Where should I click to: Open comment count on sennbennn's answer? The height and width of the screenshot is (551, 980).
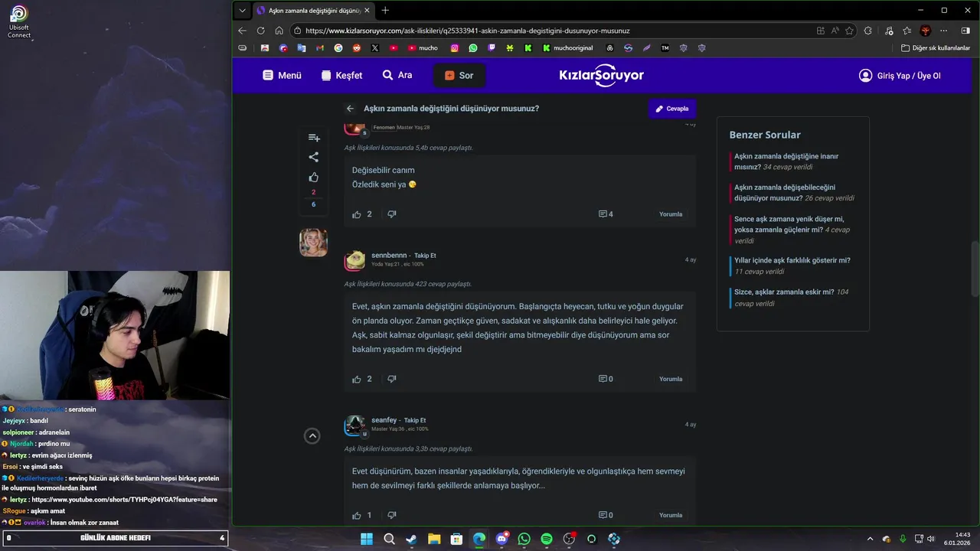[606, 379]
